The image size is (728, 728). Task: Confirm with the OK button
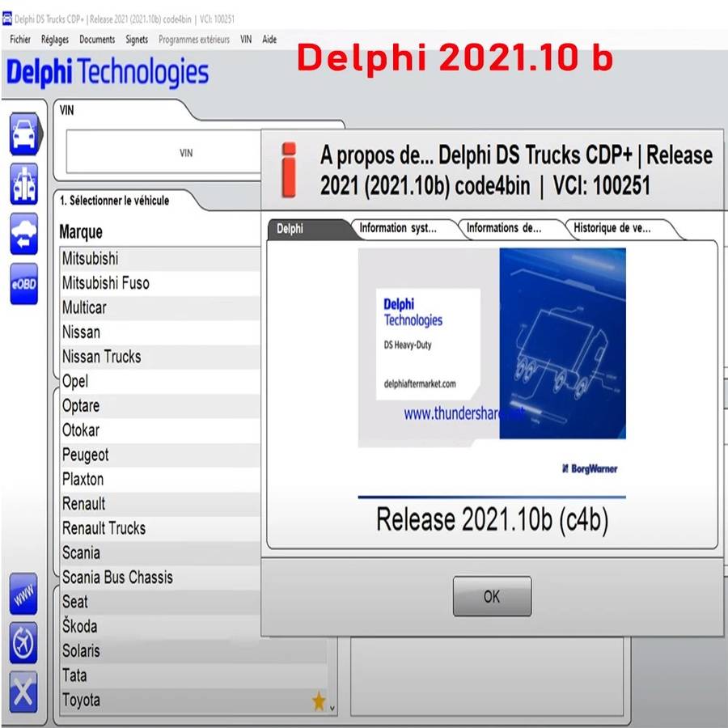492,596
